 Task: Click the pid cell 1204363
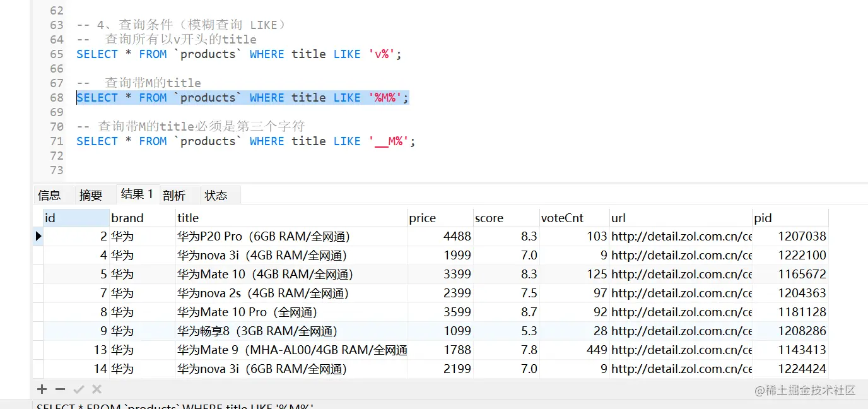790,293
